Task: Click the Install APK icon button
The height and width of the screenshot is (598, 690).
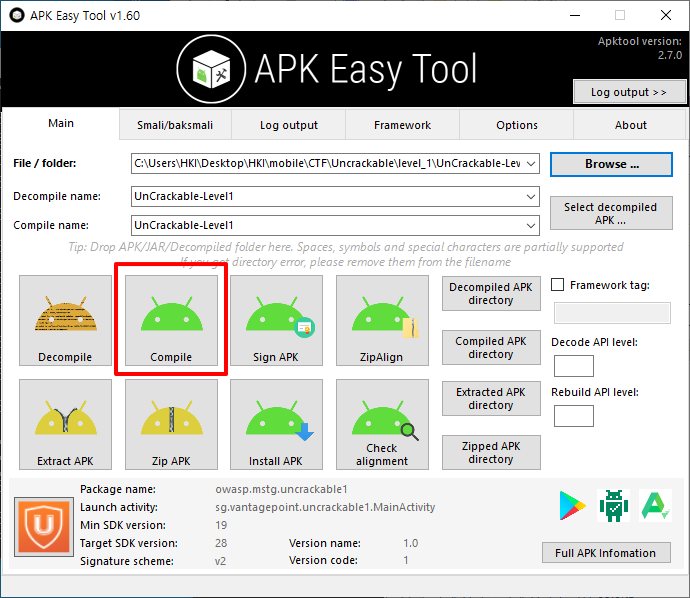Action: (x=276, y=425)
